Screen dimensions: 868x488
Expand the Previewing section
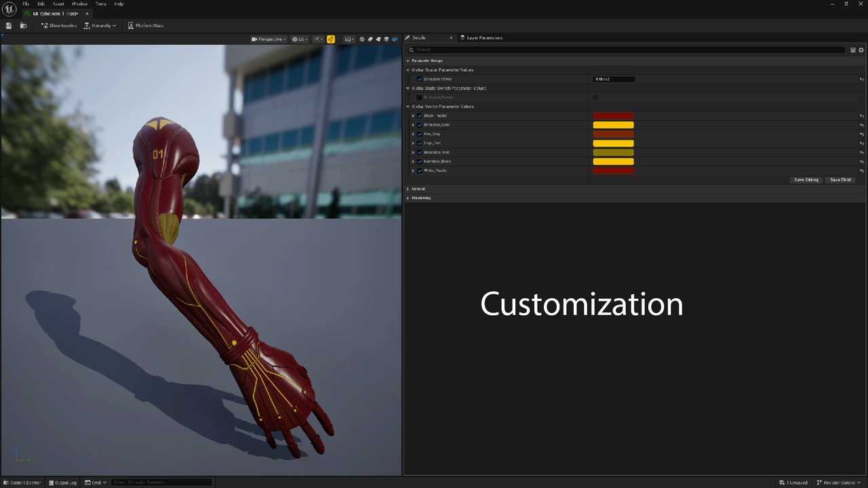pos(408,198)
